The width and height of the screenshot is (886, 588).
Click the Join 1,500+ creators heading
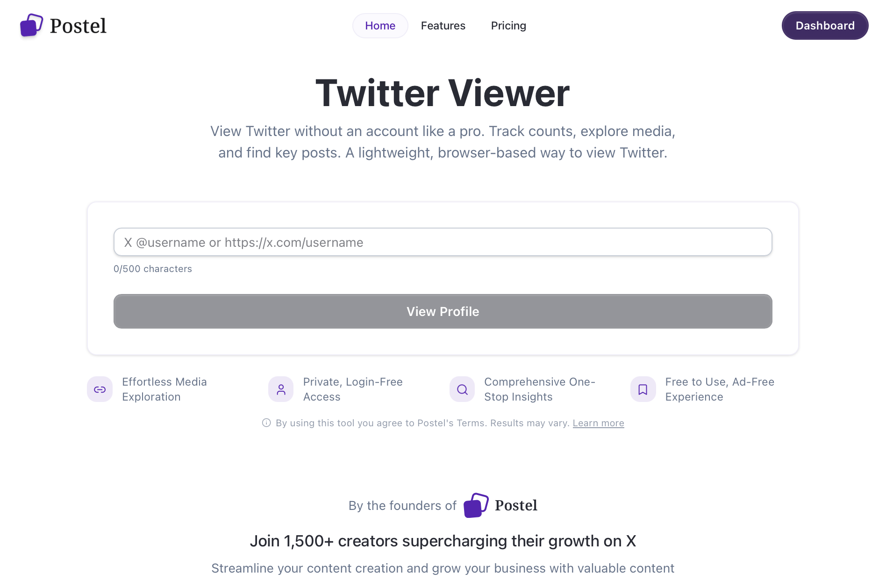(x=443, y=541)
